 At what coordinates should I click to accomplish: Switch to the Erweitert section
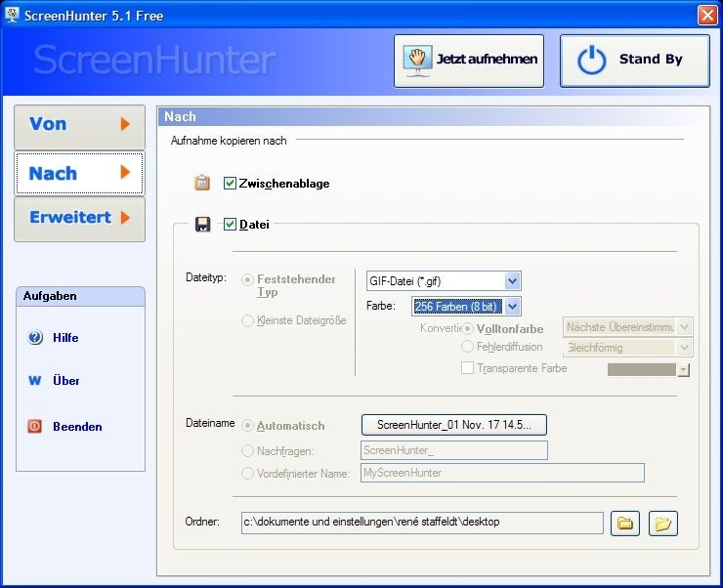pyautogui.click(x=80, y=220)
